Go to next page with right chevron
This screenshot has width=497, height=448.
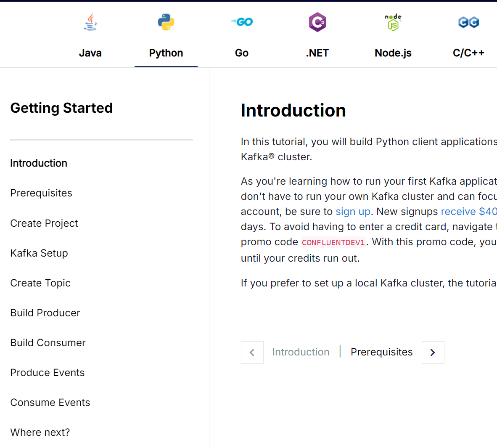433,353
